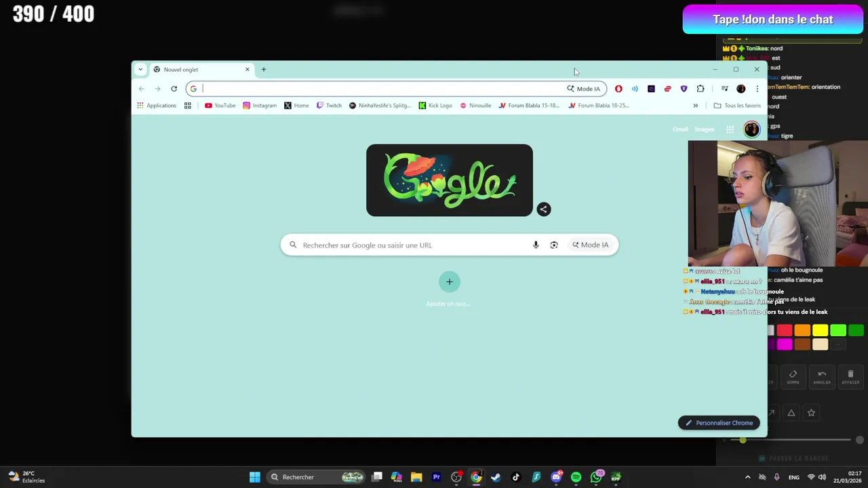Open Chrome's three-dot menu
The width and height of the screenshot is (868, 488).
point(757,89)
